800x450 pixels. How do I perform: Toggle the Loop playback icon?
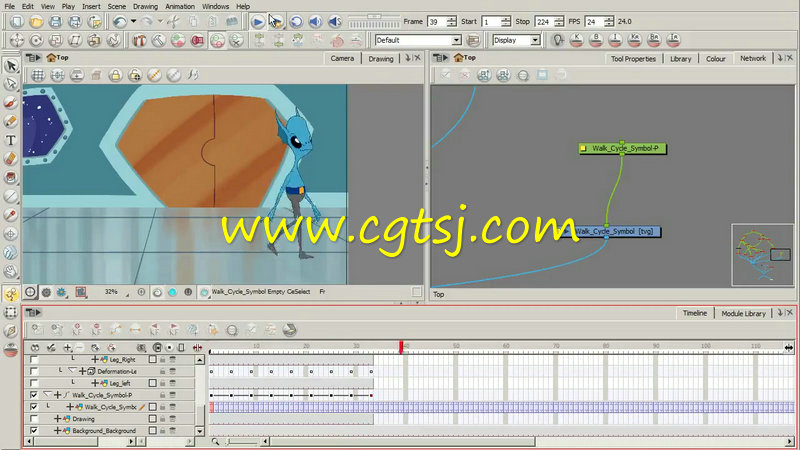(x=296, y=21)
